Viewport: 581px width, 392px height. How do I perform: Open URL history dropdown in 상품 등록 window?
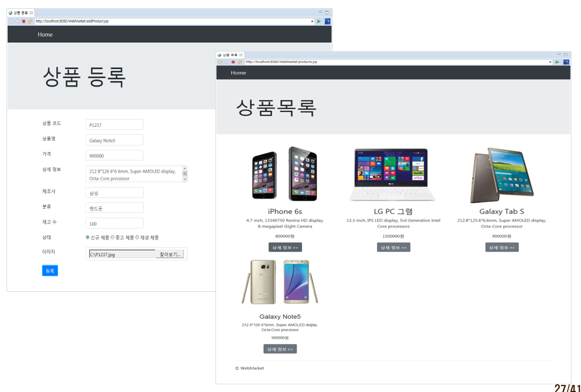tap(312, 21)
